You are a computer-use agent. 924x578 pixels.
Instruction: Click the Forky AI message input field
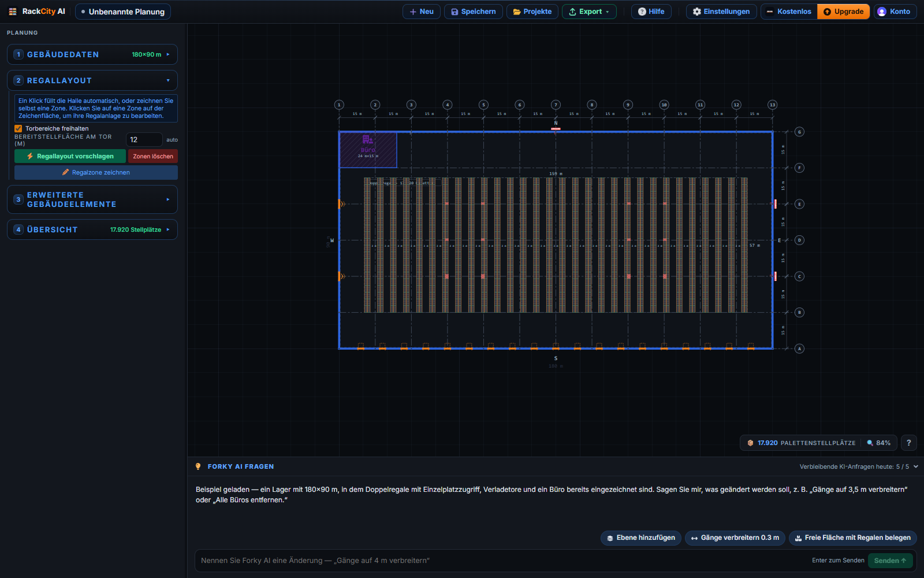502,561
